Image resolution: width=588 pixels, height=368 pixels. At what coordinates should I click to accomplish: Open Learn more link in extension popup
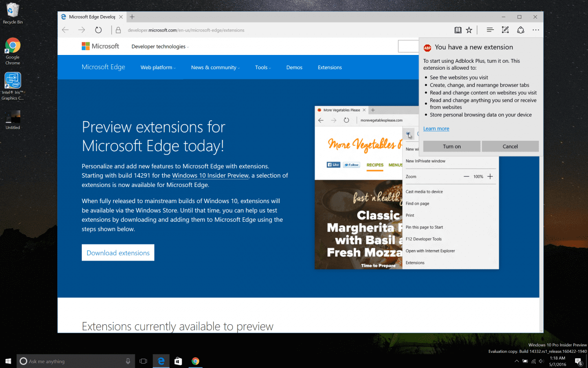[436, 129]
